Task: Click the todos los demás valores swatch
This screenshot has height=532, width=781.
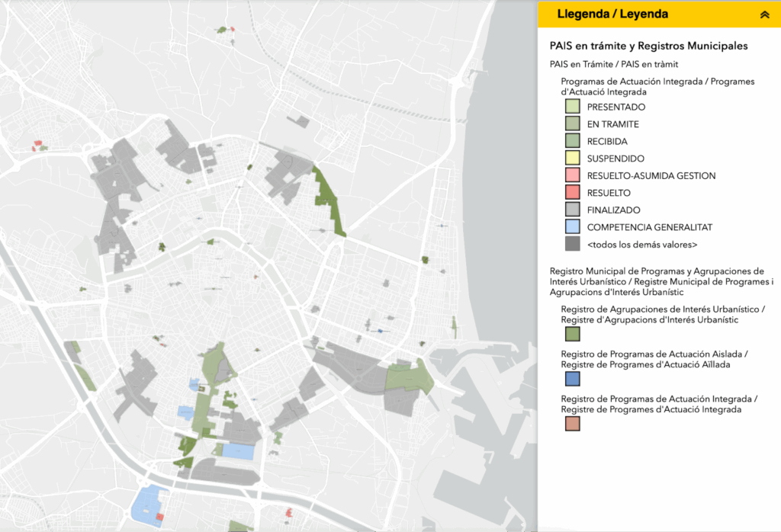Action: point(572,245)
